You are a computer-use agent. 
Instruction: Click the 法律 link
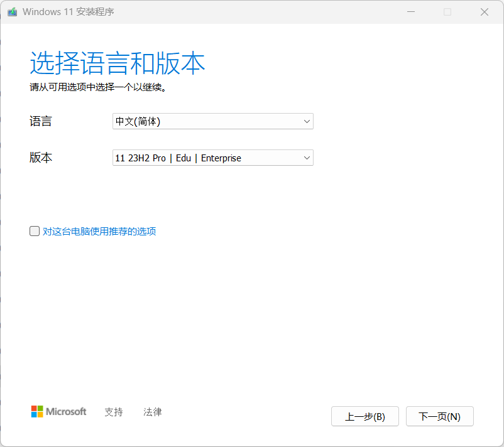pyautogui.click(x=152, y=412)
